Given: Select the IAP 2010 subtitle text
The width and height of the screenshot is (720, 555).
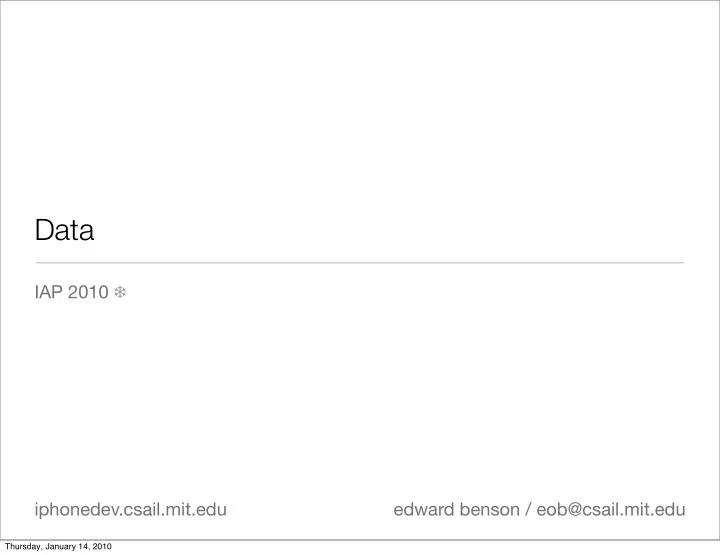Looking at the screenshot, I should coord(72,292).
